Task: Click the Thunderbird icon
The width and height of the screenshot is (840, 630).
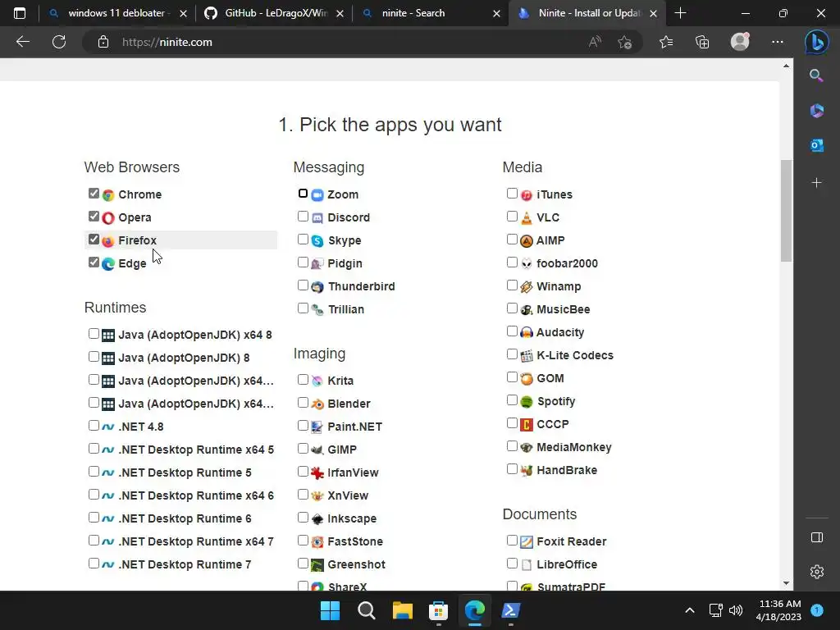Action: click(317, 287)
